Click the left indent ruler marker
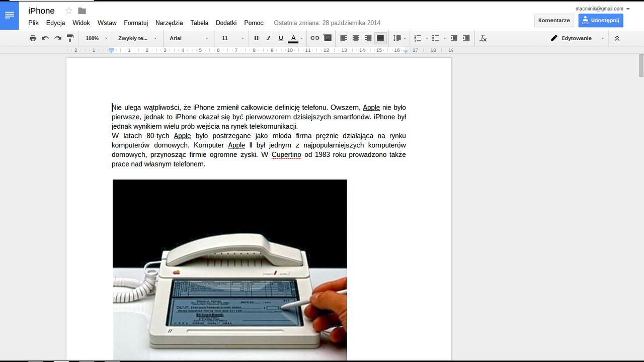This screenshot has height=362, width=644. tap(112, 50)
